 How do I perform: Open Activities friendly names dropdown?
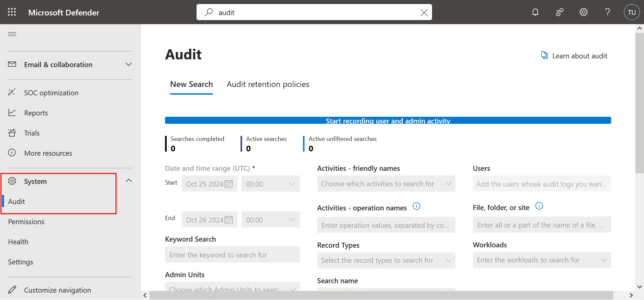[x=386, y=184]
